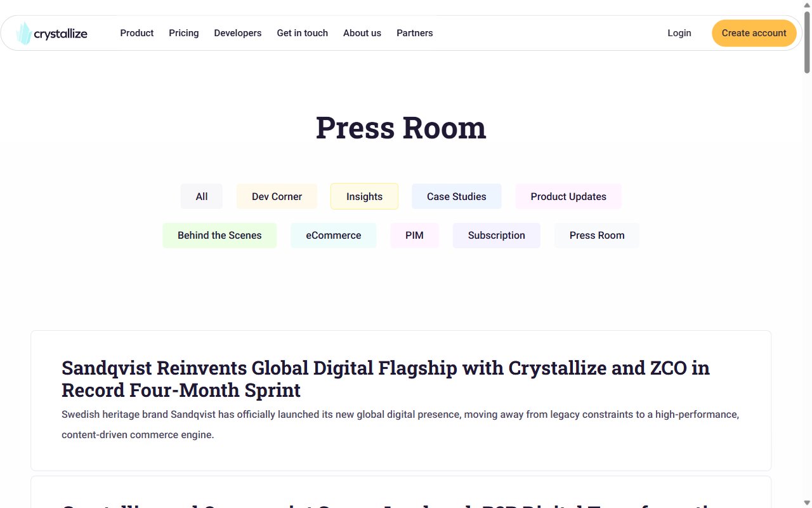Filter posts by All

[202, 196]
